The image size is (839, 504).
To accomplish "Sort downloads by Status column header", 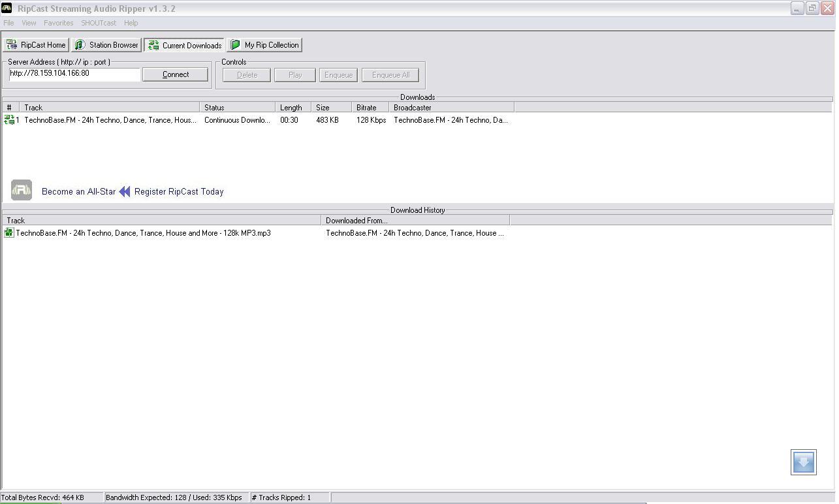I will coord(238,107).
